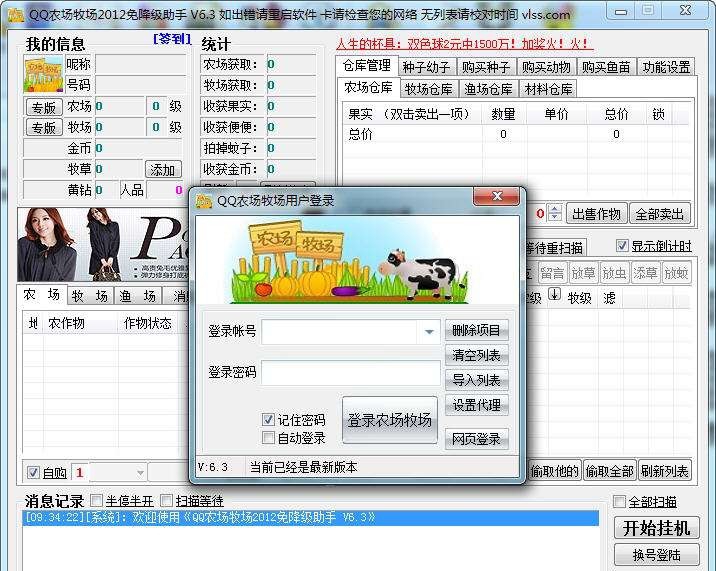This screenshot has width=716, height=571.
Task: Enable 全部扫描 checkbox
Action: coord(619,502)
